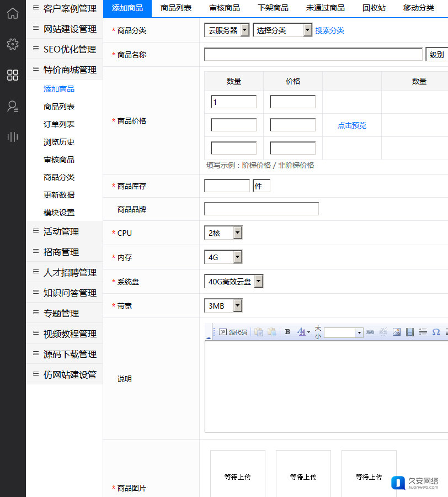Open the 内存 dropdown showing 4G
Viewport: 448px width, 497px height.
(223, 257)
